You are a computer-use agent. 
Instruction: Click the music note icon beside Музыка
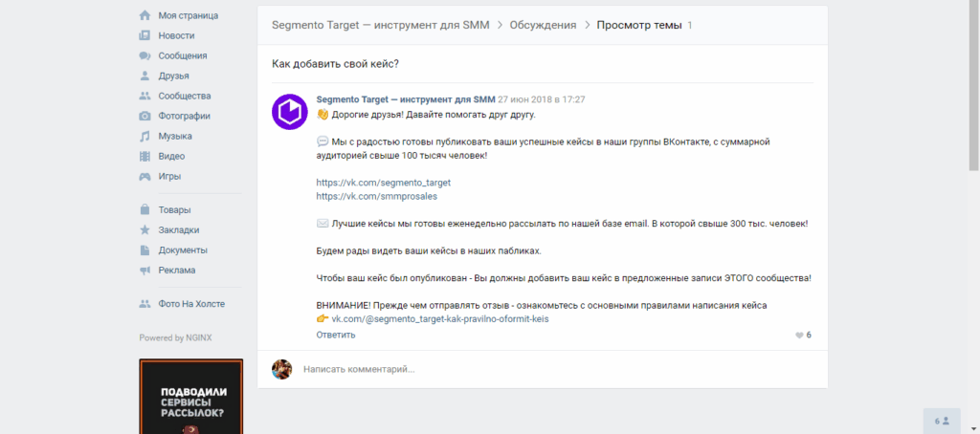point(145,136)
